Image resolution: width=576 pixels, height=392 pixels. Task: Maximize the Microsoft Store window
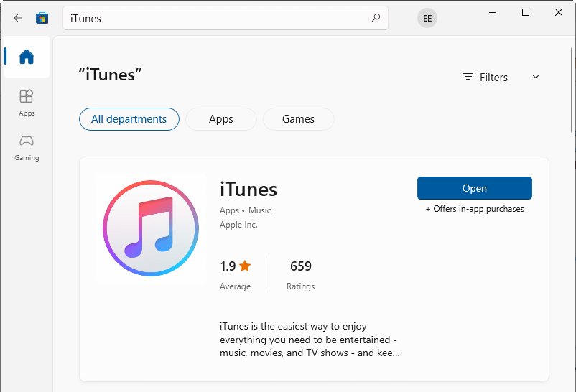pos(526,12)
